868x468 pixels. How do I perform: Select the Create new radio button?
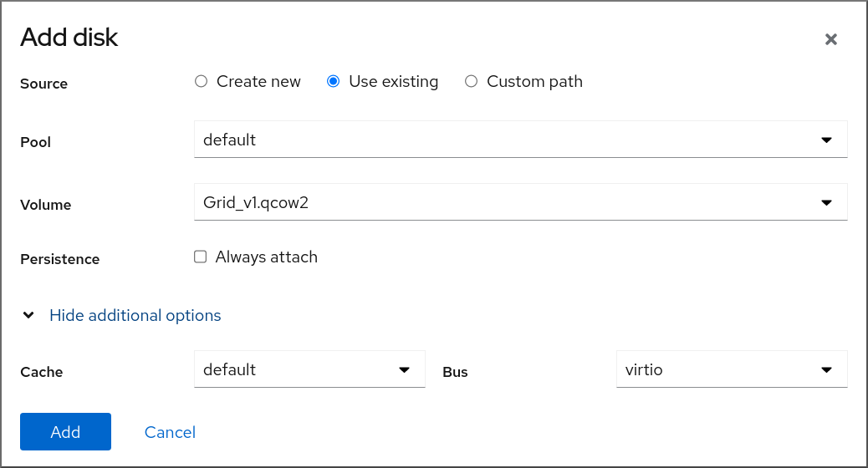(201, 82)
